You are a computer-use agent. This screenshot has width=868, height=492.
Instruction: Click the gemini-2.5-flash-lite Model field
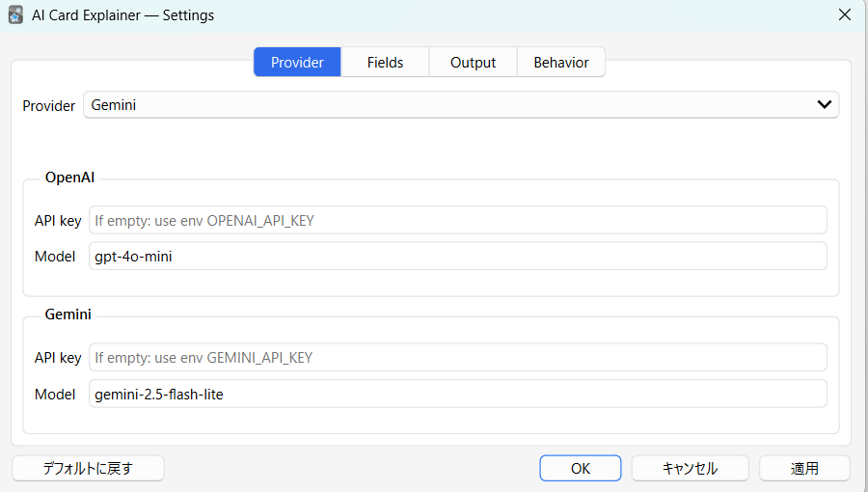pos(457,394)
